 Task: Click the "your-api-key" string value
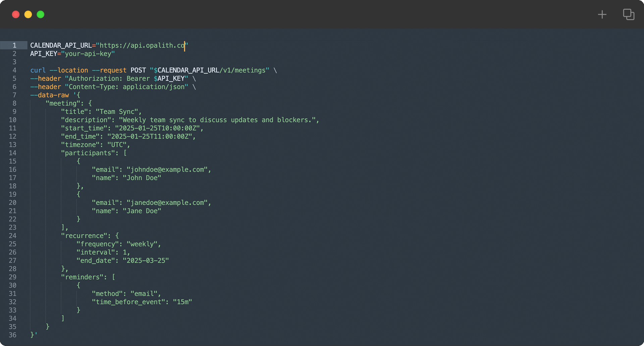point(88,54)
